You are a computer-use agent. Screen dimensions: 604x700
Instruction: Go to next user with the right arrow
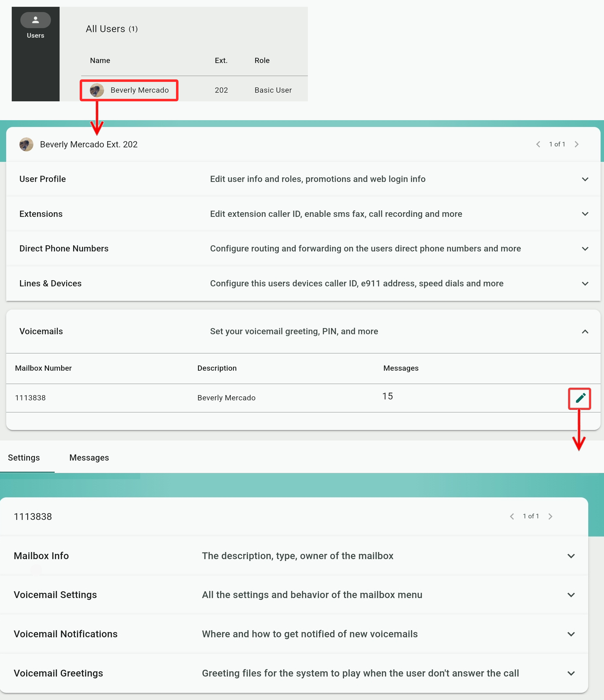point(577,144)
